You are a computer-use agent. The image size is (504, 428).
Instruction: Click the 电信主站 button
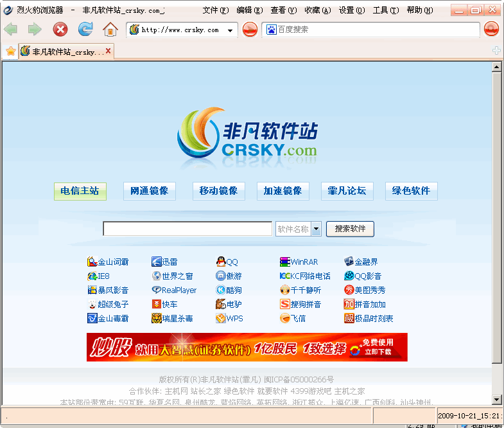(x=80, y=191)
